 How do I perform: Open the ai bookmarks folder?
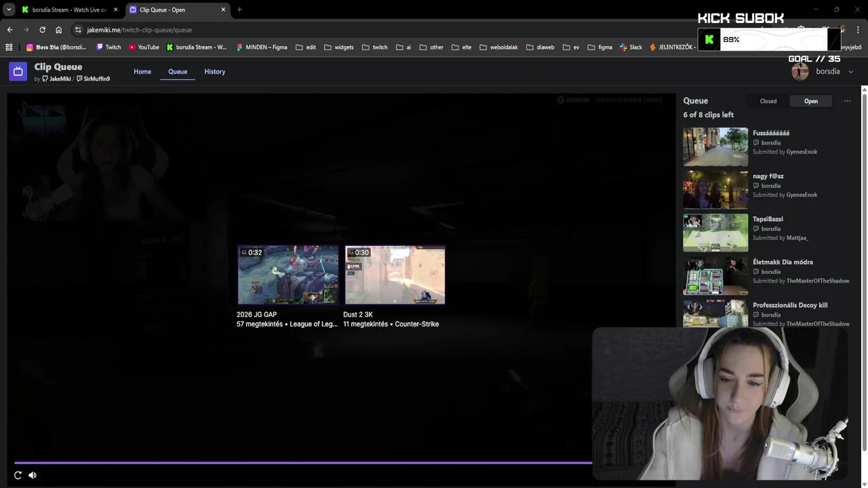coord(403,47)
